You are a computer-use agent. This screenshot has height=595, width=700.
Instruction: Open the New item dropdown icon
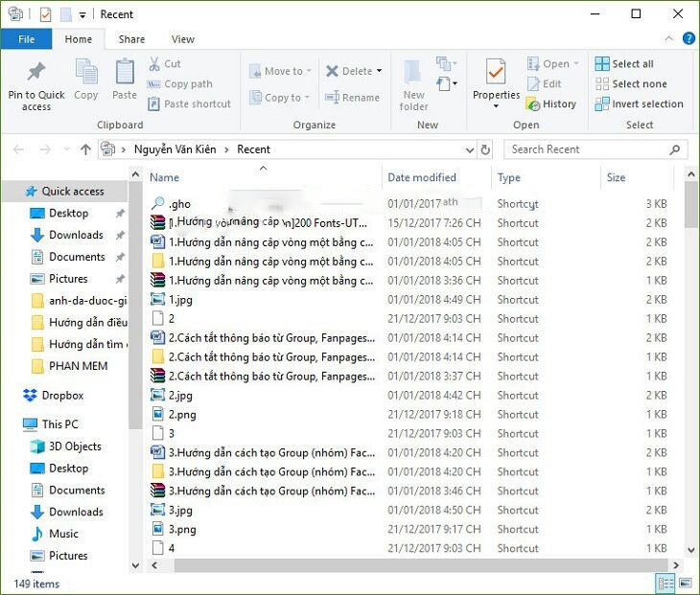click(x=446, y=64)
